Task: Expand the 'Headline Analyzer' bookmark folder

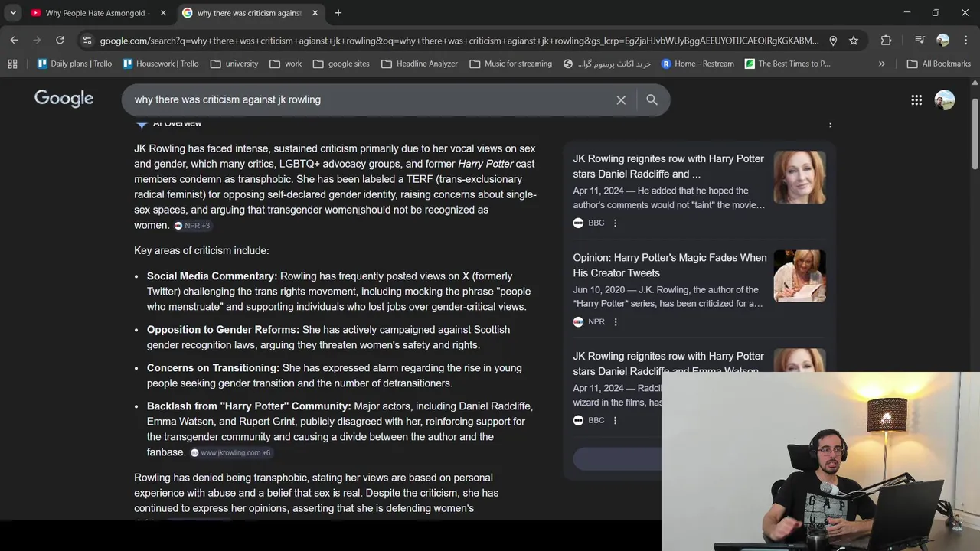Action: pos(420,64)
